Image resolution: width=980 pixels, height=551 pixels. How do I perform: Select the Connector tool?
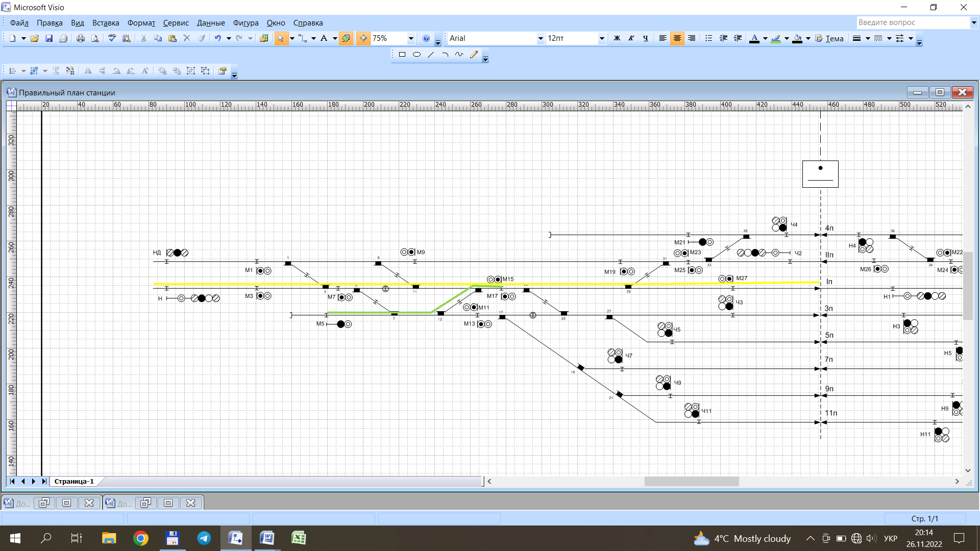click(303, 38)
